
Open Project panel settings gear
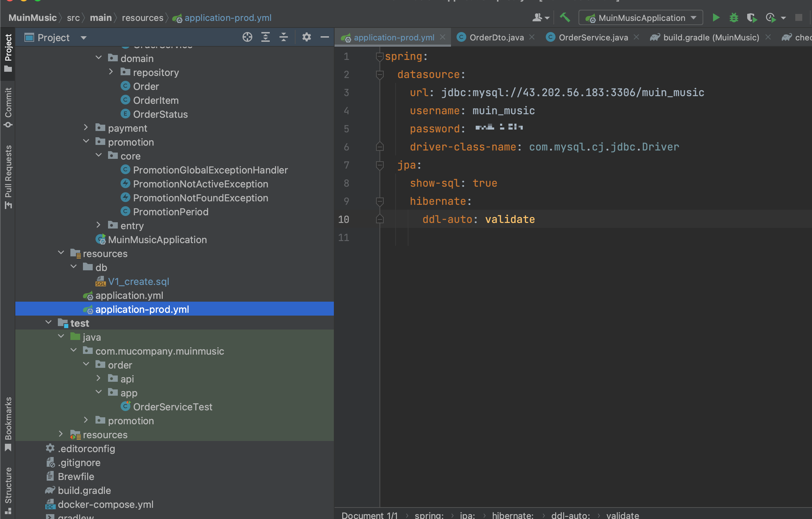[306, 37]
